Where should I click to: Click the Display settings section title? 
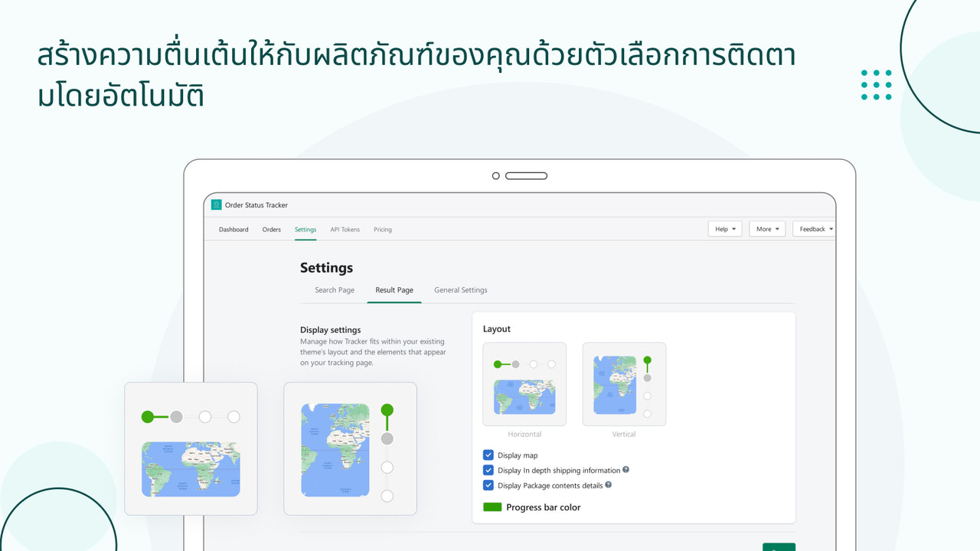pyautogui.click(x=330, y=330)
